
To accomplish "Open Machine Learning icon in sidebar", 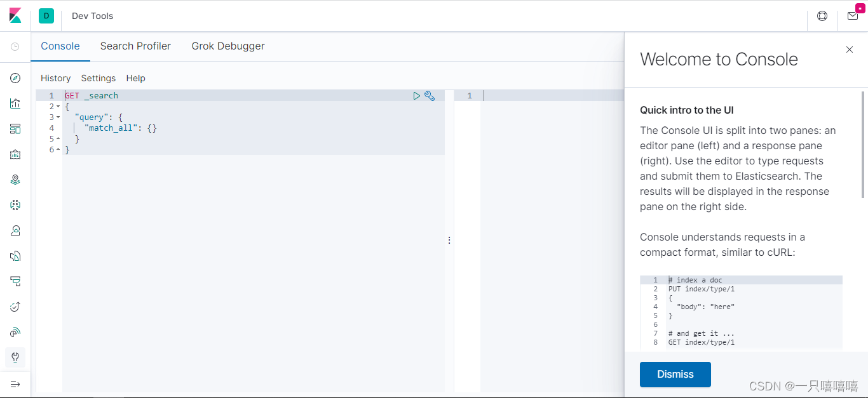I will click(x=15, y=205).
